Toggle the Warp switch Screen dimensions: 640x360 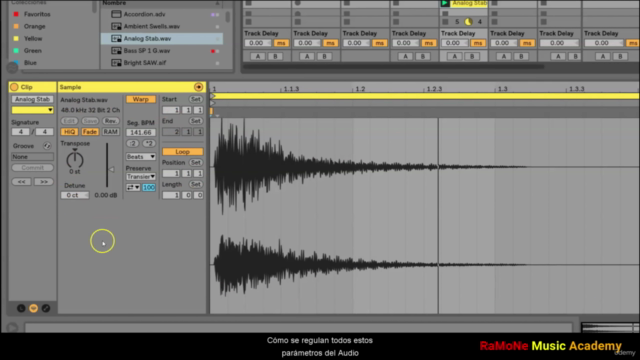(140, 99)
